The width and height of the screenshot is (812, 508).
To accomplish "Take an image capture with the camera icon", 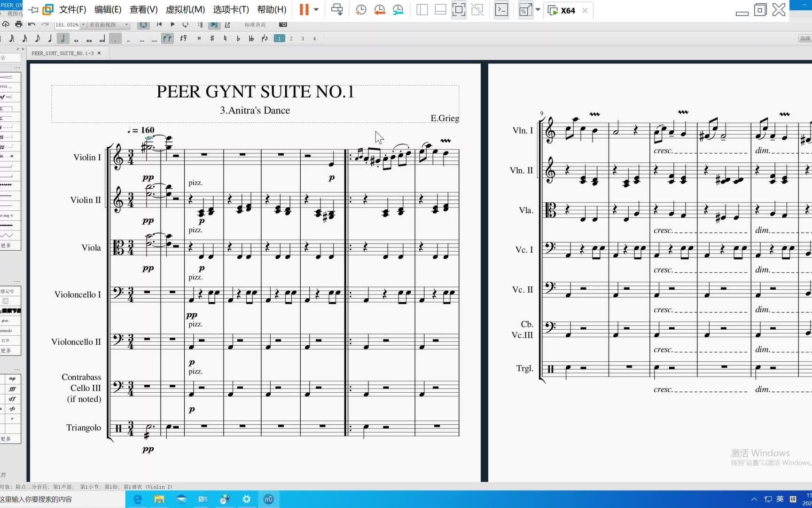I will click(x=283, y=24).
